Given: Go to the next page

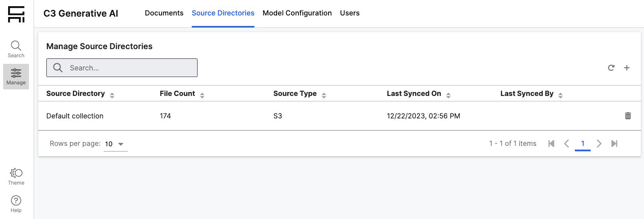Looking at the screenshot, I should point(599,144).
